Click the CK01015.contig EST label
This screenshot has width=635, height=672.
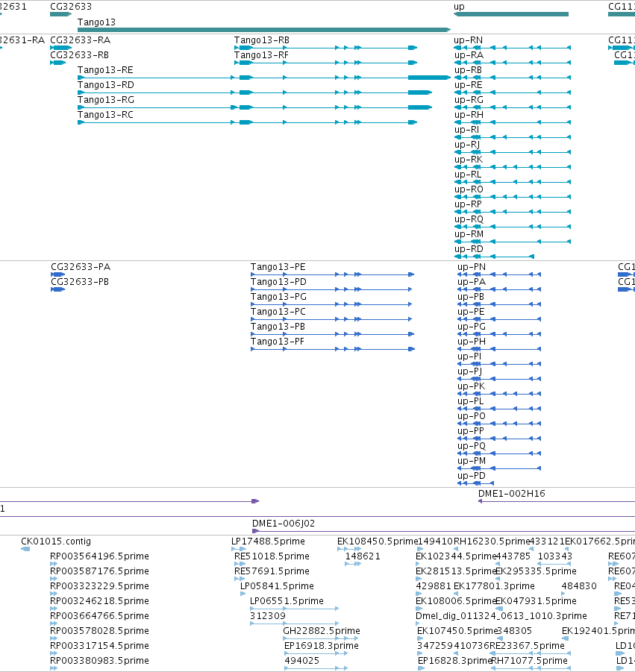(x=56, y=541)
